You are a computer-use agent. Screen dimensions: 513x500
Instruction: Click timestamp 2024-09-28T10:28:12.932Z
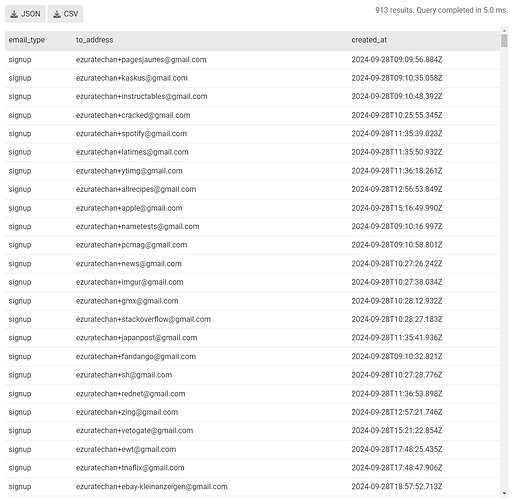[x=397, y=301]
